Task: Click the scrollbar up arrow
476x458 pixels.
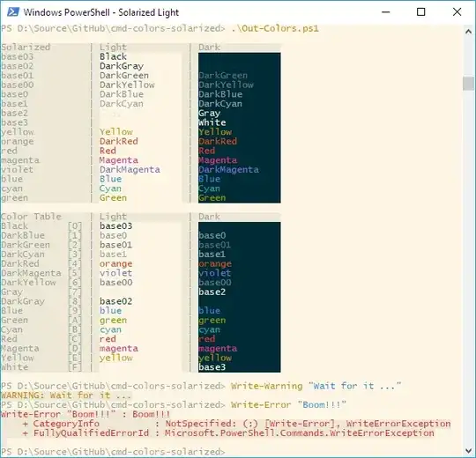Action: point(468,32)
